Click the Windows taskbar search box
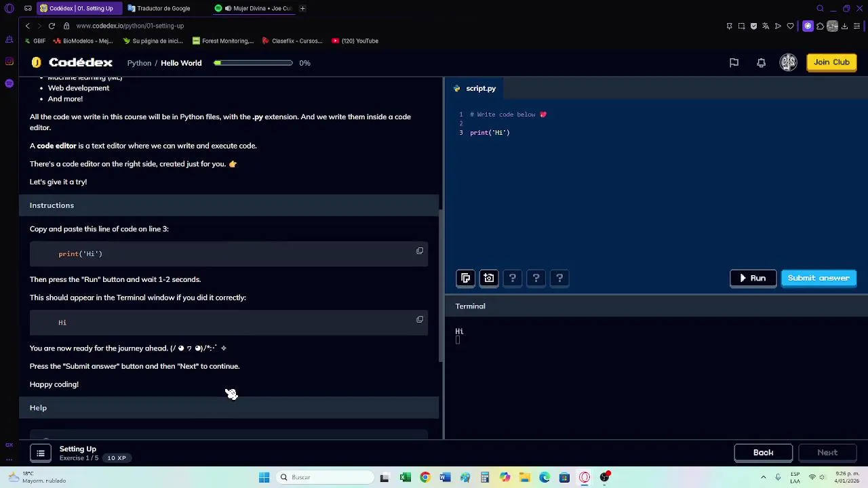Viewport: 868px width, 488px height. click(324, 477)
